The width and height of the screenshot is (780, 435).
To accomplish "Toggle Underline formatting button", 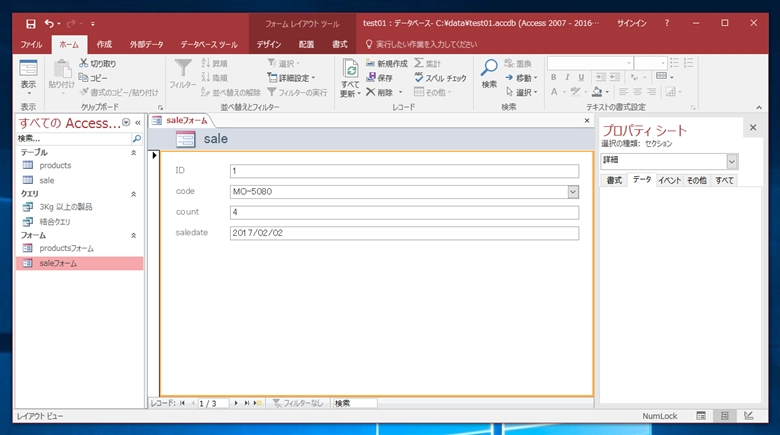I will pos(581,77).
